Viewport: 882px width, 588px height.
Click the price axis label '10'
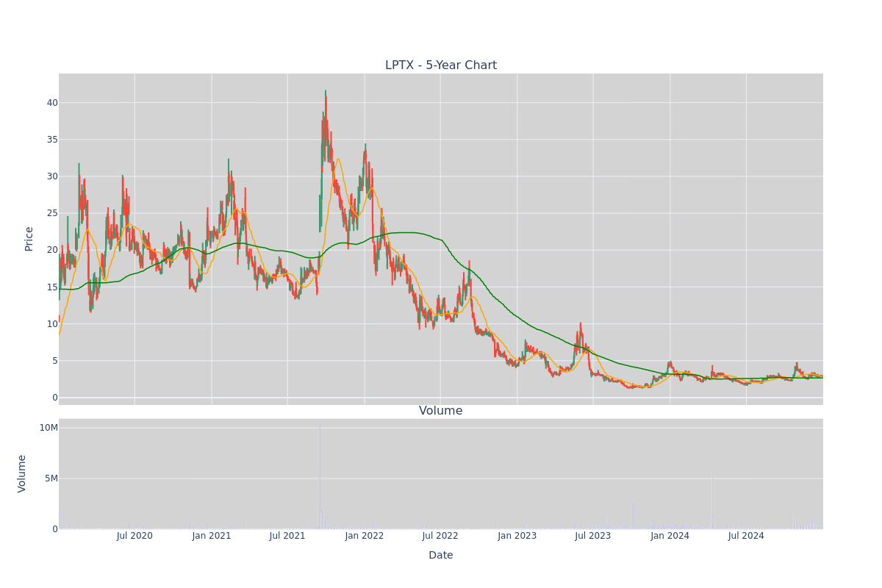[x=52, y=324]
